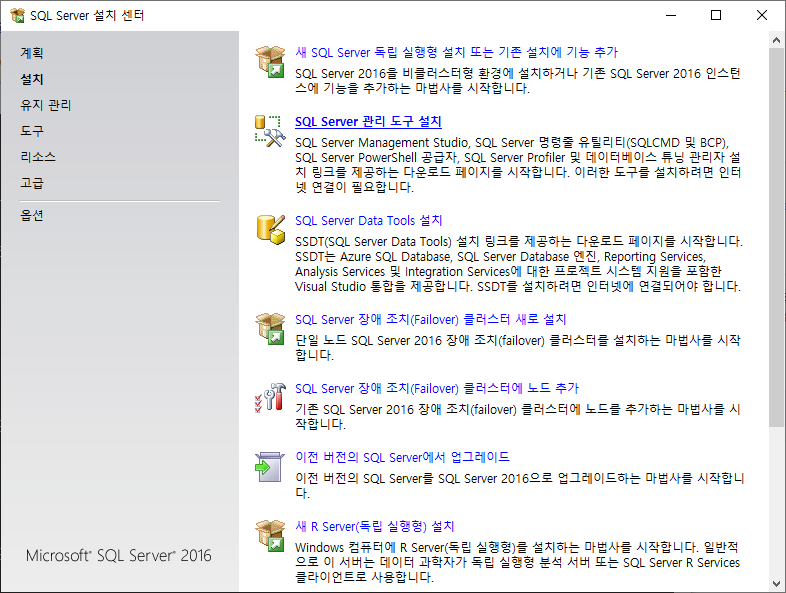The width and height of the screenshot is (786, 593).
Task: Click the 클러스터에 노드 추가 wrench icon
Action: pos(270,398)
